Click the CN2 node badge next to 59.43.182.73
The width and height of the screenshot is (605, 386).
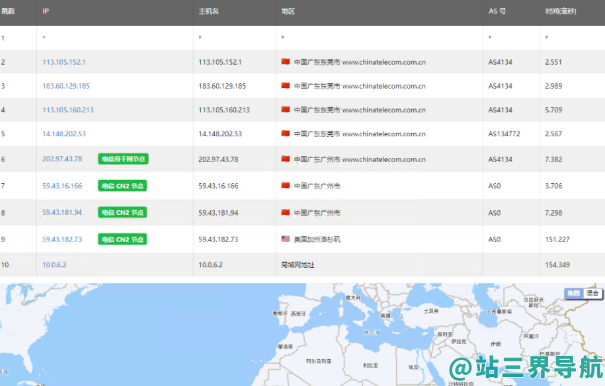122,239
